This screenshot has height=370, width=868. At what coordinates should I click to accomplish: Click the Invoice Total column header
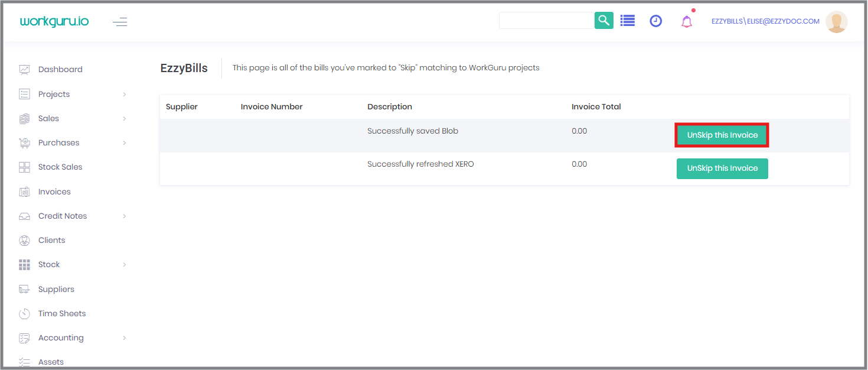pyautogui.click(x=596, y=107)
